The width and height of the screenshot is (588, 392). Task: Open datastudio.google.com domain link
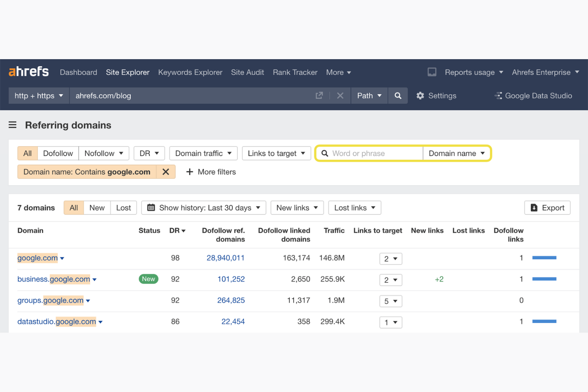[x=57, y=322]
